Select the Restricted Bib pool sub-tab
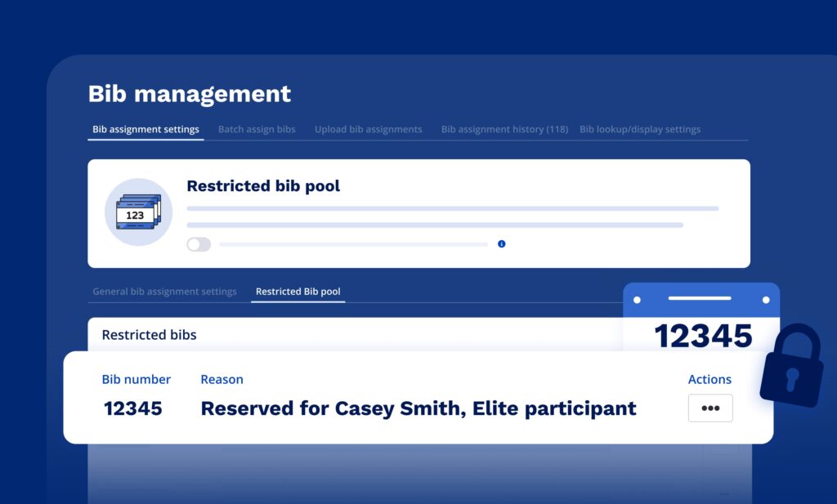The height and width of the screenshot is (504, 837). point(298,292)
